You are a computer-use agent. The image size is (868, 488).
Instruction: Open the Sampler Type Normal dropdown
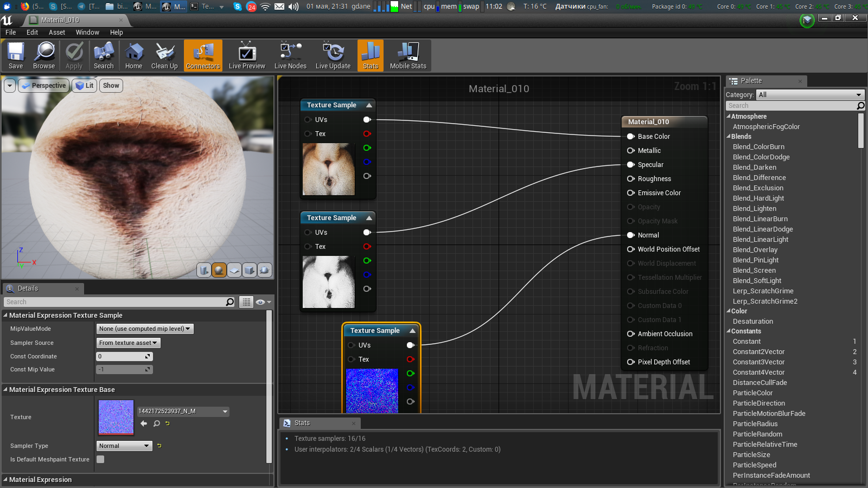pyautogui.click(x=124, y=446)
